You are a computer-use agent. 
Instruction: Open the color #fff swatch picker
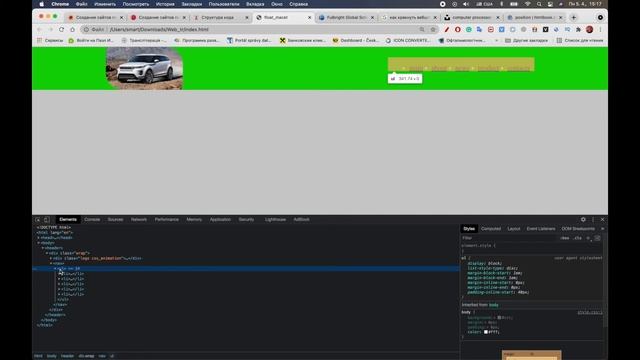[486, 332]
